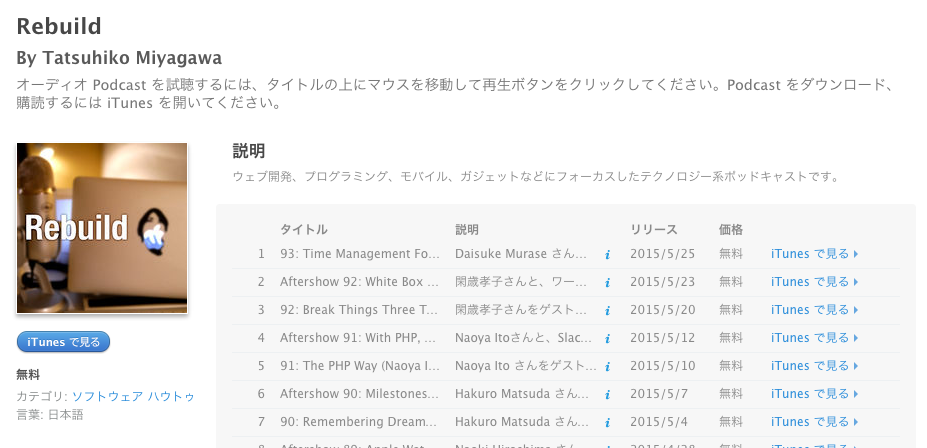Click By Tatsuhiko Miyagawa author text
Image resolution: width=927 pixels, height=448 pixels.
(x=119, y=58)
